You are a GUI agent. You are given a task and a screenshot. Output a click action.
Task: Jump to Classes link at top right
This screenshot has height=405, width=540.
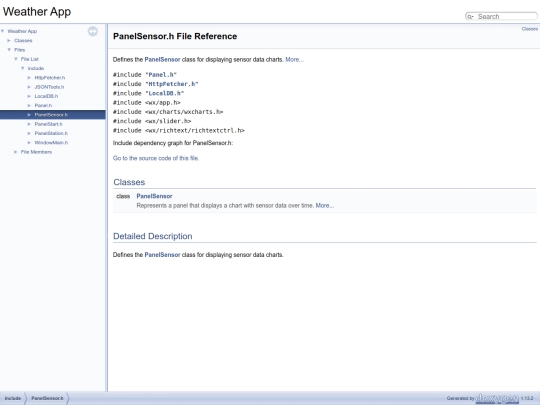530,29
